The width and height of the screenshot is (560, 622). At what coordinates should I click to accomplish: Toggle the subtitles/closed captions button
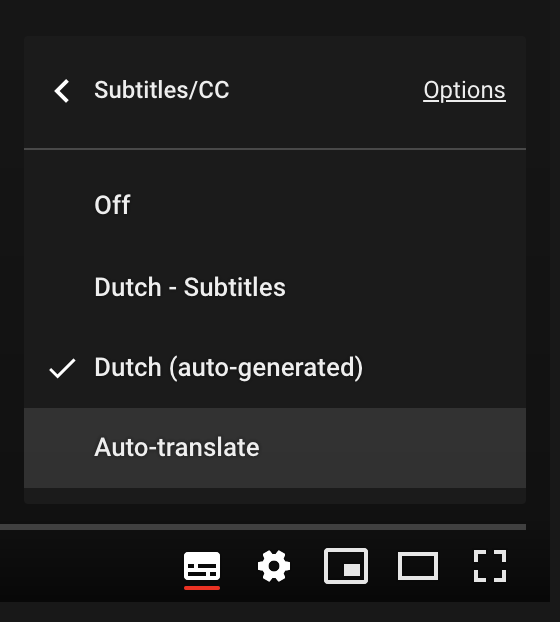pos(202,566)
